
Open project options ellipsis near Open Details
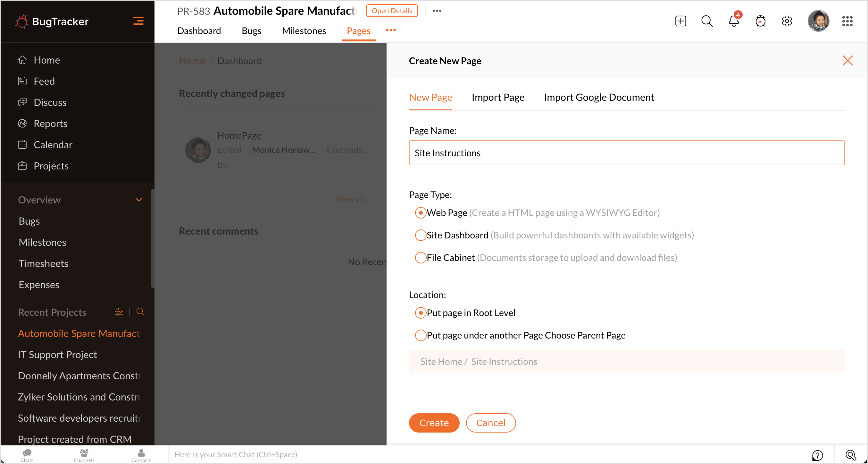click(x=437, y=11)
